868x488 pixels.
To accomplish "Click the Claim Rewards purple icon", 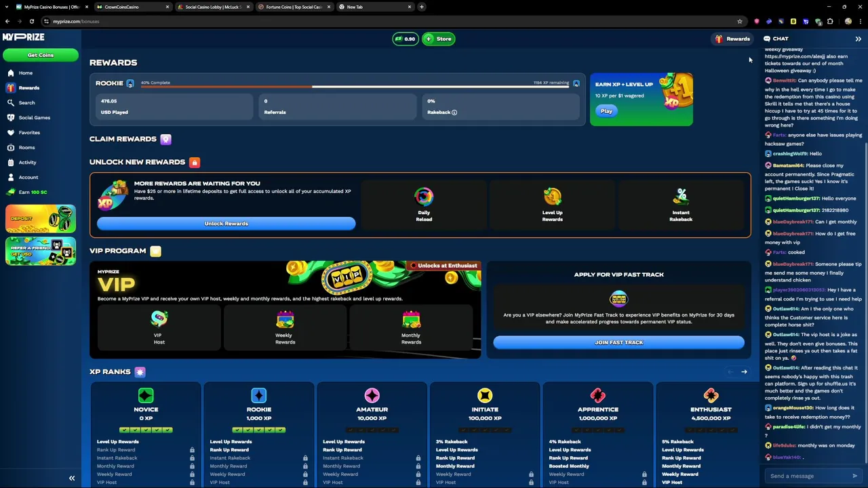I will [x=165, y=139].
